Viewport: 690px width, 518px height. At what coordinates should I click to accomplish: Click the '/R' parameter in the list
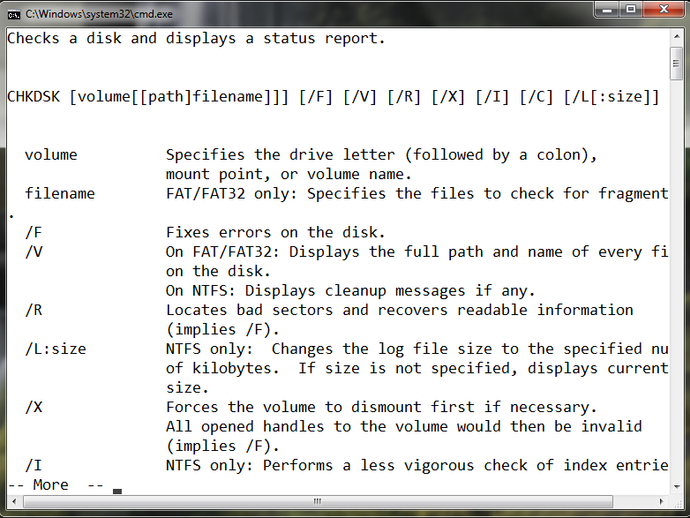click(x=33, y=310)
